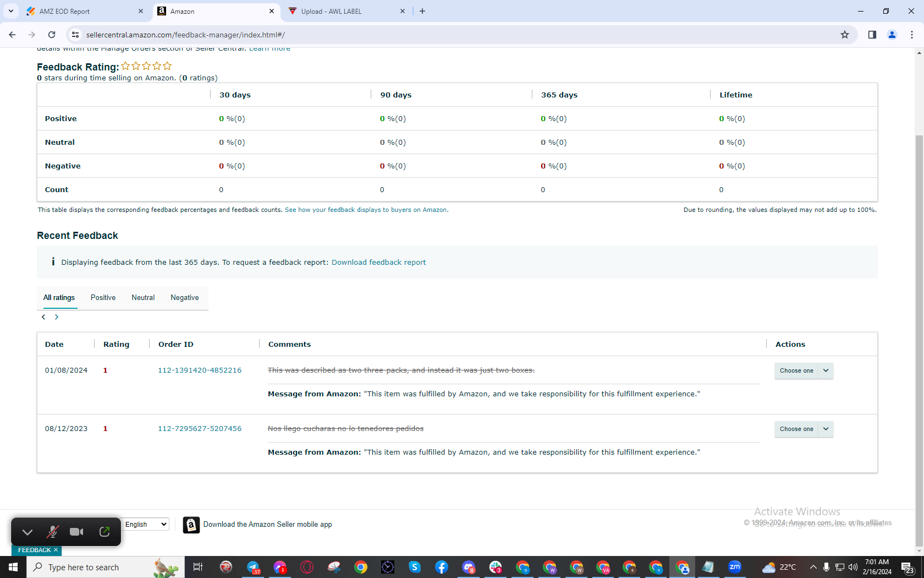Filter feedback by the Neutral tab
The width and height of the screenshot is (924, 578).
[x=143, y=298]
